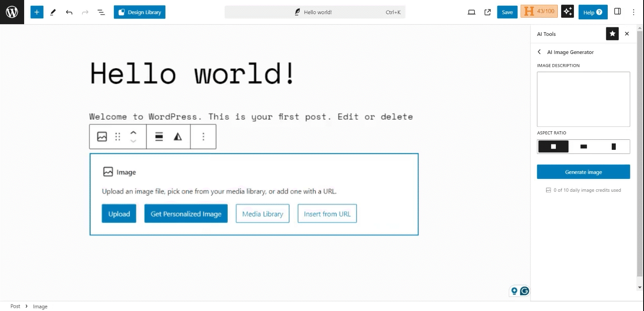Choose Insert from URL
Screen dimensions: 644x311
(327, 214)
